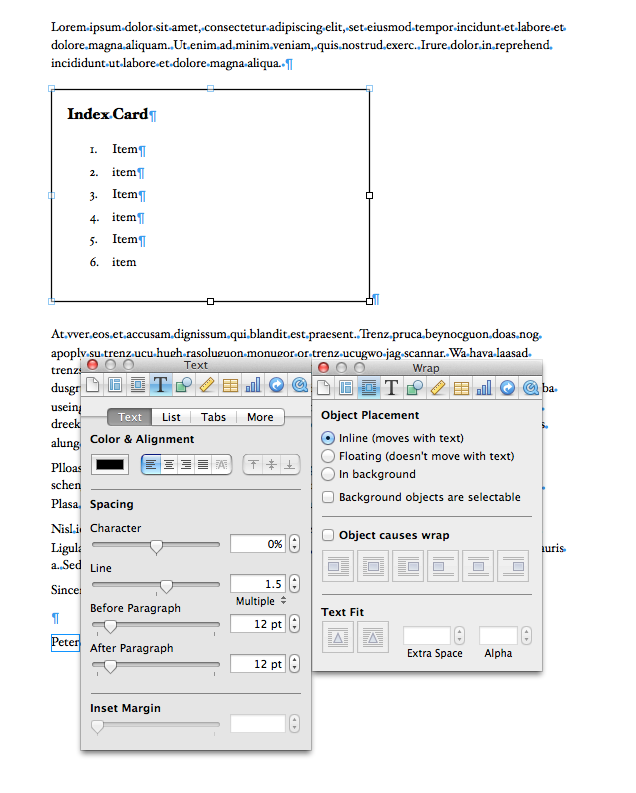Screen dimensions: 636x793
Task: Align text to bottom of object
Action: 289,464
